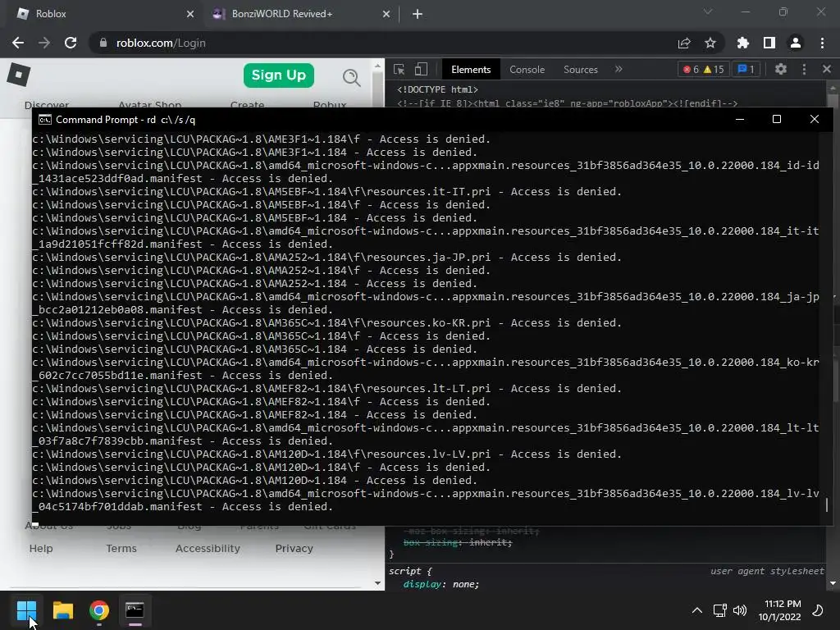
Task: Click the browser forward arrow
Action: click(44, 43)
